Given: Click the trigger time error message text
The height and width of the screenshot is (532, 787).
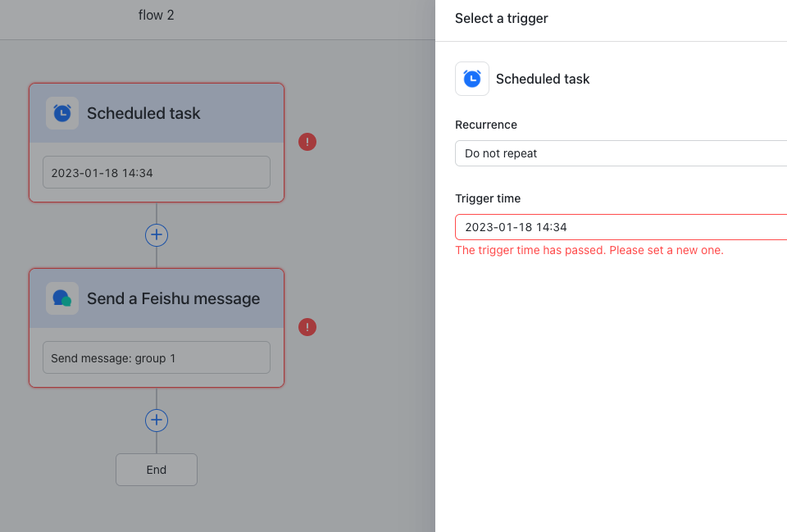Looking at the screenshot, I should [589, 250].
